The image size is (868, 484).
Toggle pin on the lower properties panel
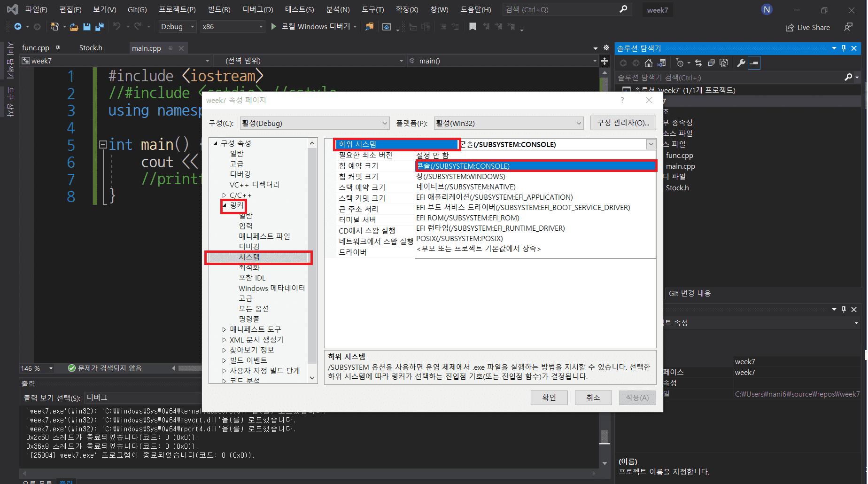click(844, 309)
